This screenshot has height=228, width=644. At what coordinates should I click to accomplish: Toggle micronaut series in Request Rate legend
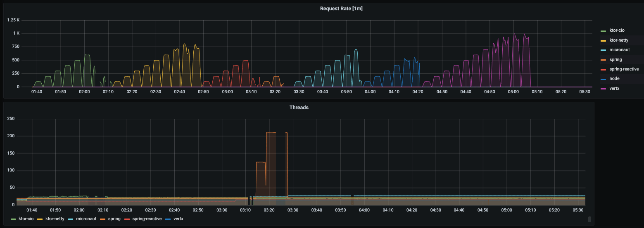click(x=618, y=49)
